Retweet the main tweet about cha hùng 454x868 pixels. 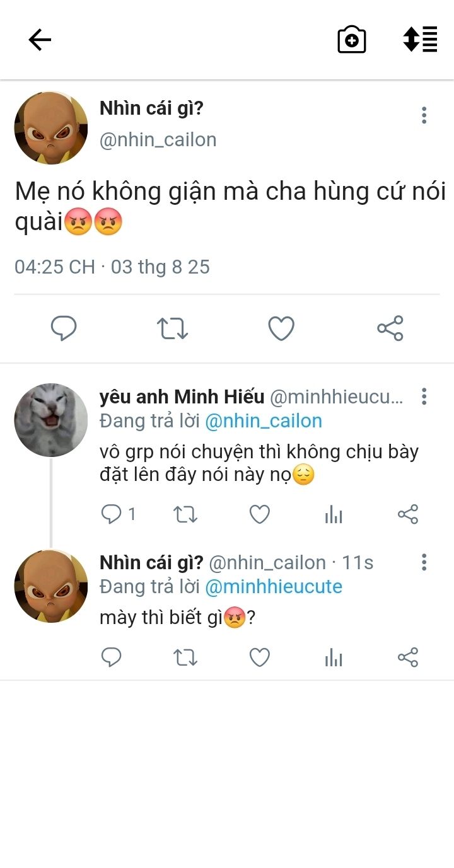click(172, 328)
